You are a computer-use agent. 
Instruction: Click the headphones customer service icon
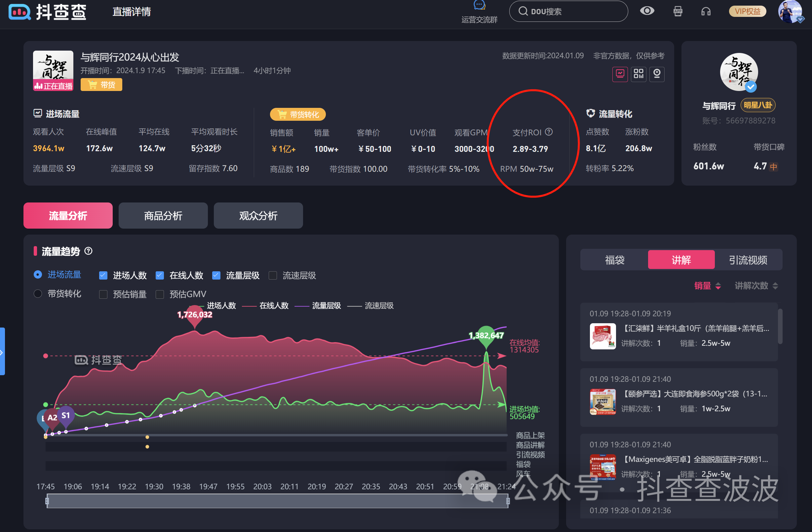(706, 11)
